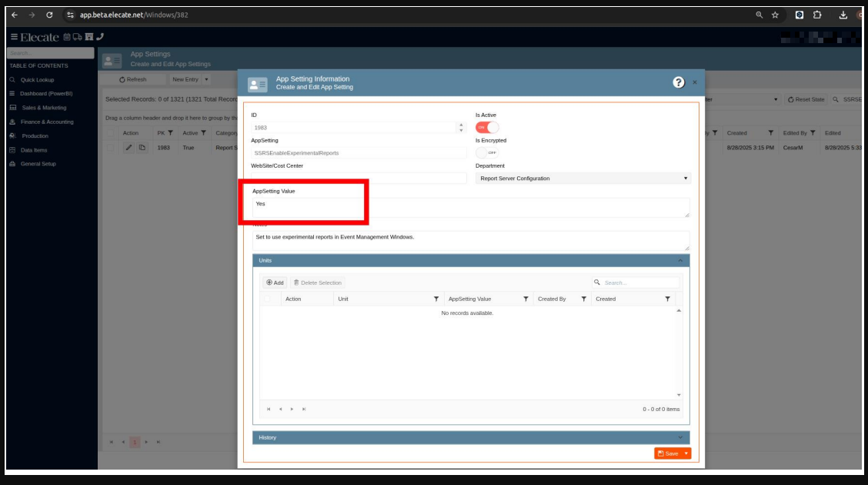Screen dimensions: 868x485
Task: Open the Save button dropdown arrow
Action: click(x=686, y=453)
